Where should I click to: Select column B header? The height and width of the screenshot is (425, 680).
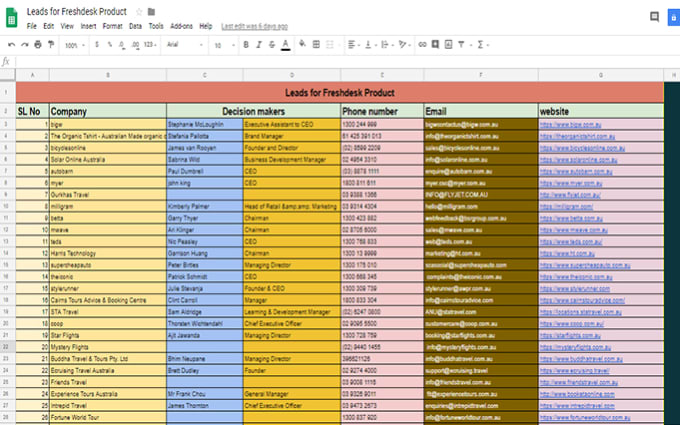[108, 75]
